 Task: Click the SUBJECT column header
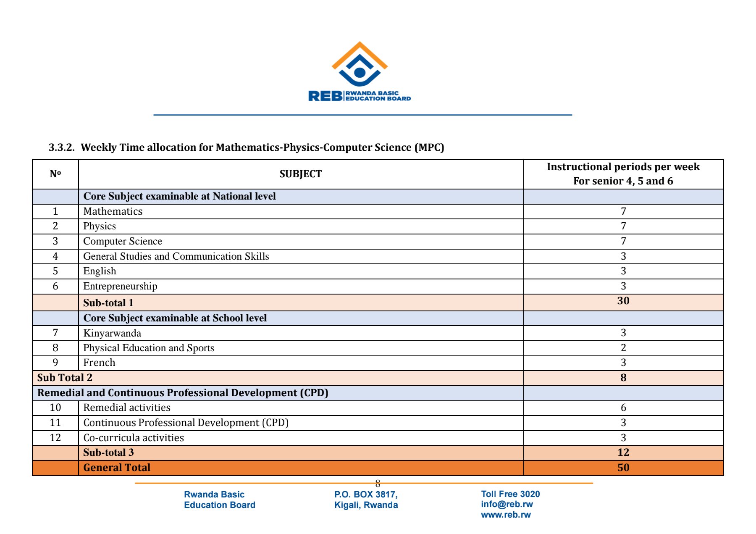coord(301,174)
